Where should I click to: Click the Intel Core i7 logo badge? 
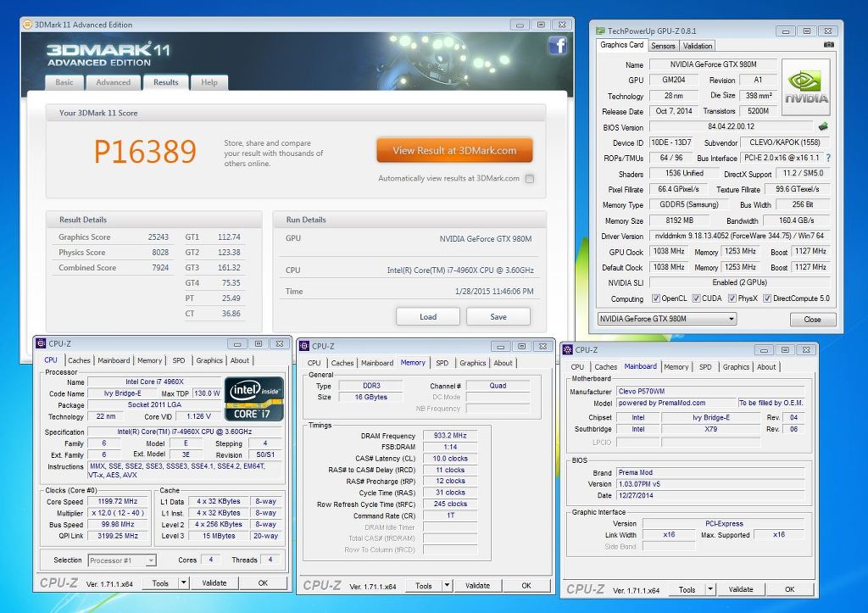tap(254, 399)
